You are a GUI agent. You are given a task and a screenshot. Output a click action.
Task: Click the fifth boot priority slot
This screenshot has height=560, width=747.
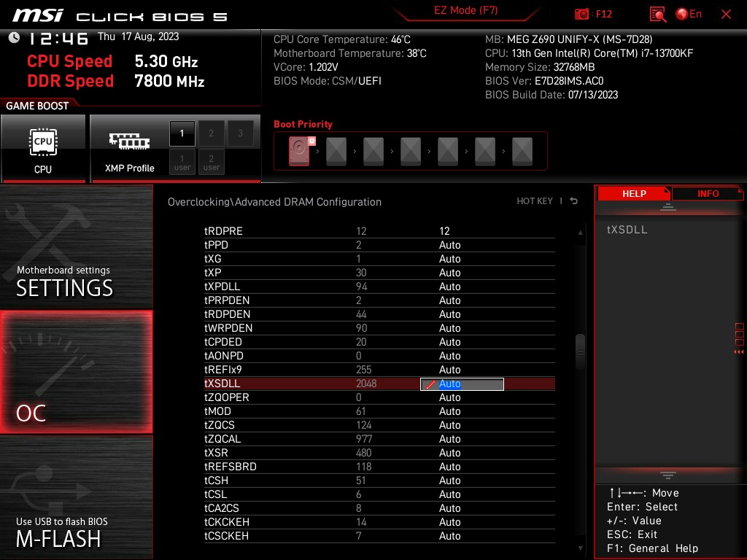coord(448,152)
